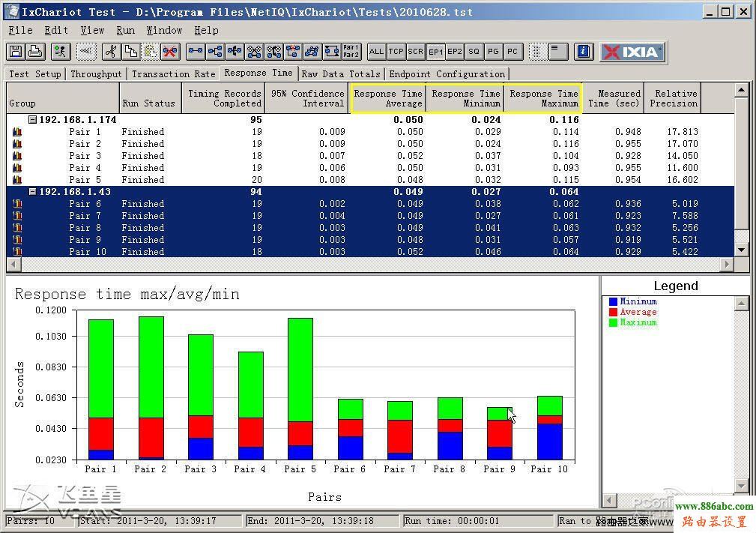Viewport: 756px width, 533px height.
Task: Click the green Maximum legend swatch
Action: (x=612, y=322)
